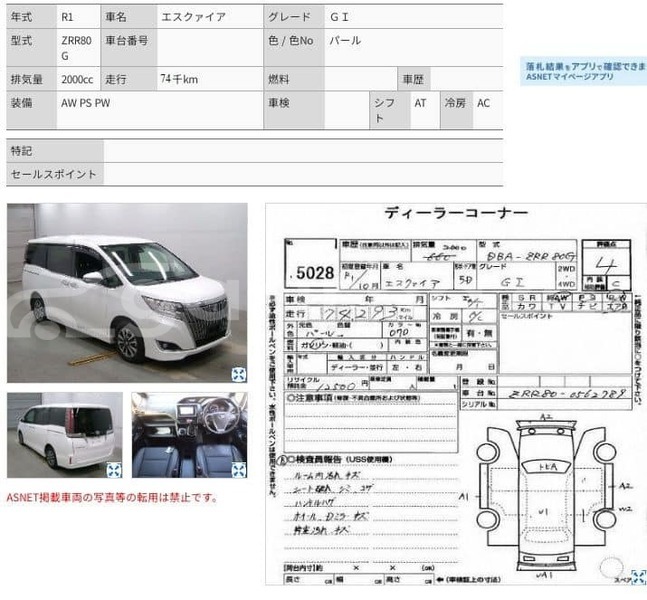The image size is (647, 600).
Task: Click the red ASNET photo reuse notice
Action: pyautogui.click(x=112, y=497)
